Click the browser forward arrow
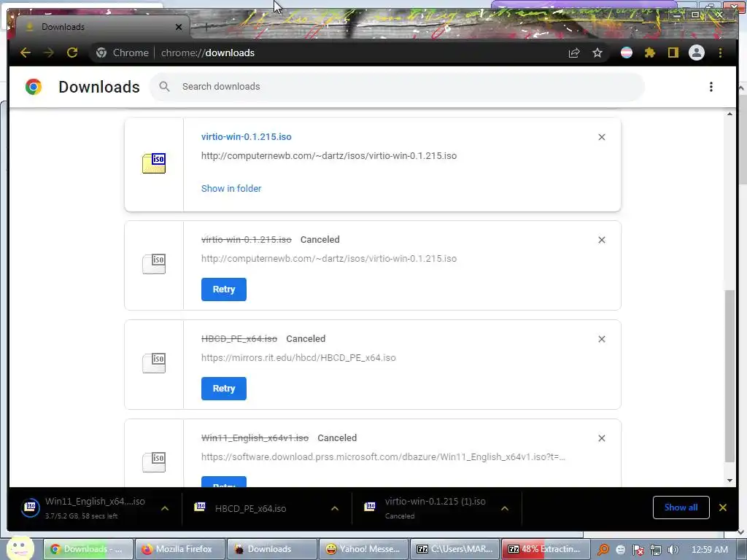The height and width of the screenshot is (560, 747). pyautogui.click(x=49, y=52)
